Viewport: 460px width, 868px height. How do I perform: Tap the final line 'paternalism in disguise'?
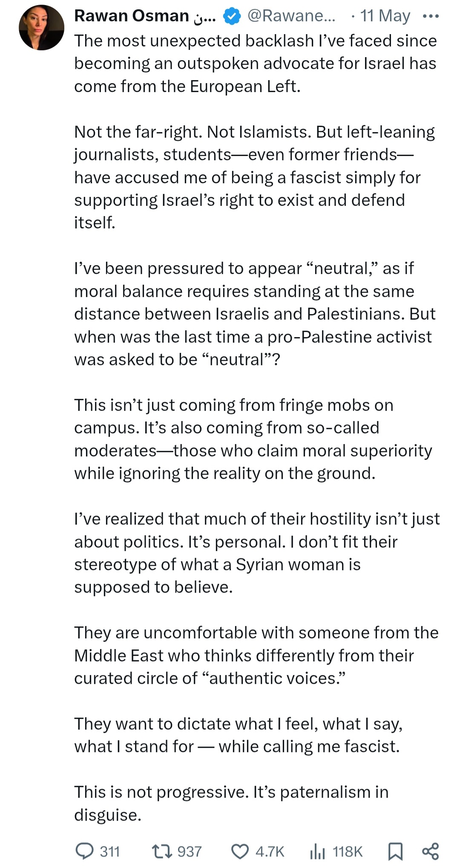(x=231, y=803)
